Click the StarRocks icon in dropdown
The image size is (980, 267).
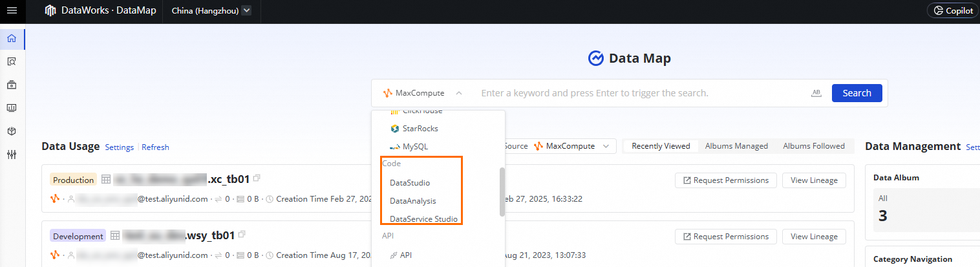[x=394, y=129]
